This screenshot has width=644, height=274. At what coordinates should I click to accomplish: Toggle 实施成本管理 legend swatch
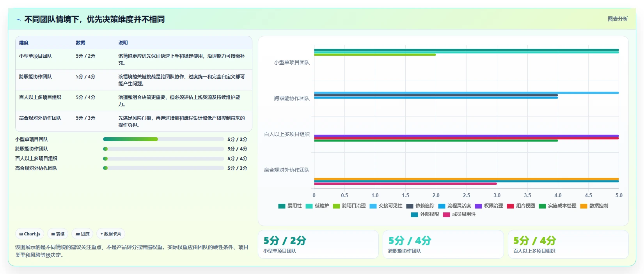coord(542,206)
